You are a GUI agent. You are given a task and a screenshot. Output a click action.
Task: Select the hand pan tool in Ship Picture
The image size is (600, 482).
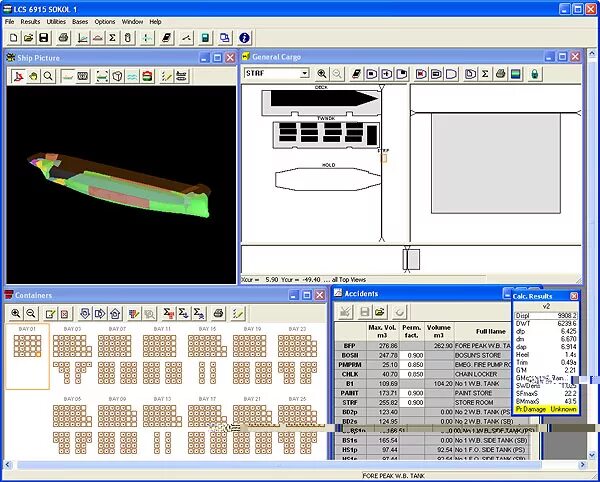(33, 77)
